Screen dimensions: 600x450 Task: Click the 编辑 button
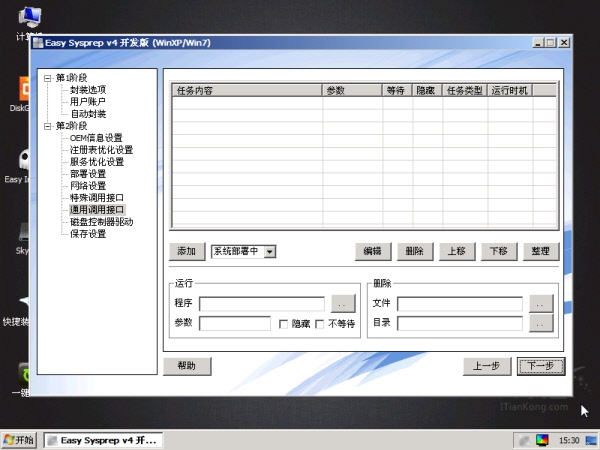(x=373, y=251)
